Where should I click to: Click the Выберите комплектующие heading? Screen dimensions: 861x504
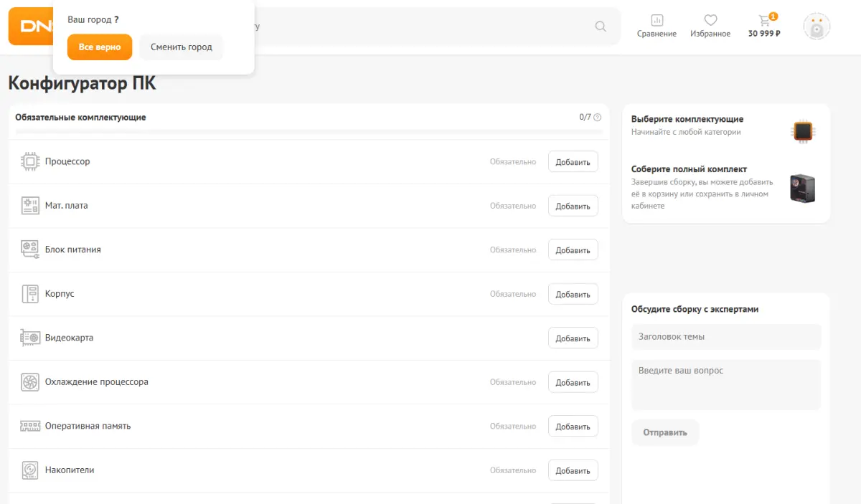tap(687, 119)
